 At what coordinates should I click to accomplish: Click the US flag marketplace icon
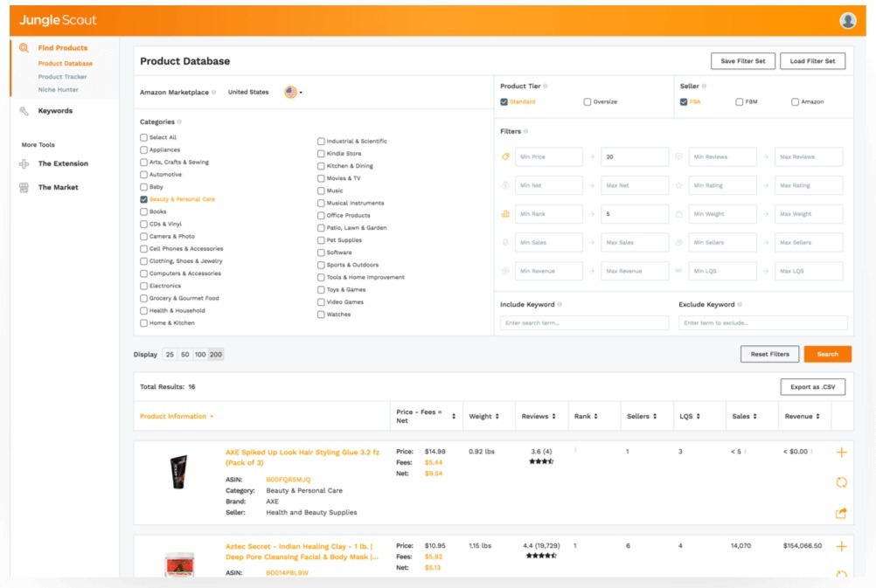[290, 92]
